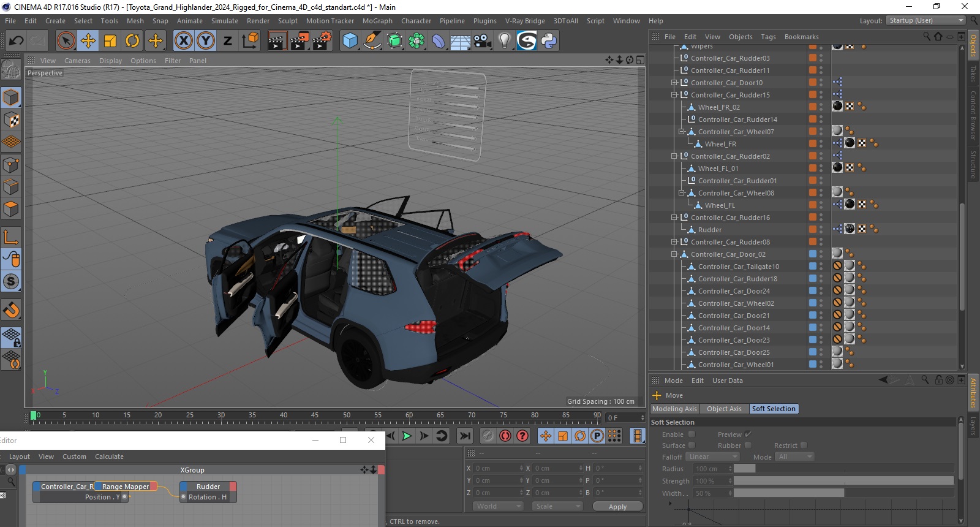Switch to Polygons mode in left sidebar
Viewport: 980px width, 527px height.
(x=11, y=209)
